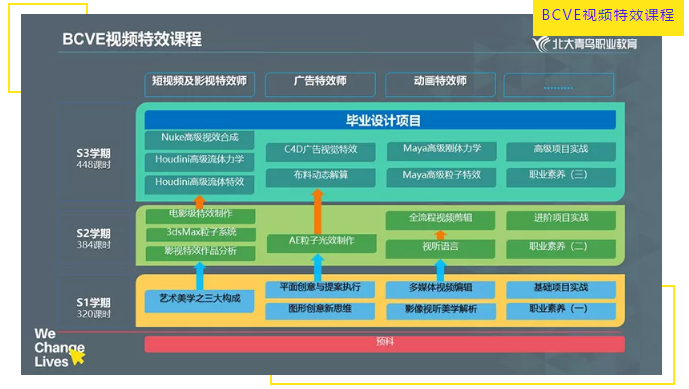
Task: Click the yellow cursor arrow icon
Action: point(77,356)
